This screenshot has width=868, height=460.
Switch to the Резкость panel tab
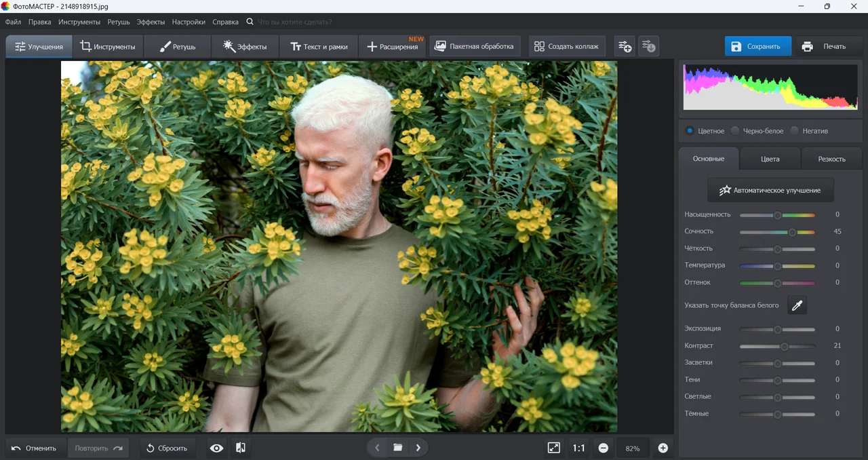click(831, 159)
